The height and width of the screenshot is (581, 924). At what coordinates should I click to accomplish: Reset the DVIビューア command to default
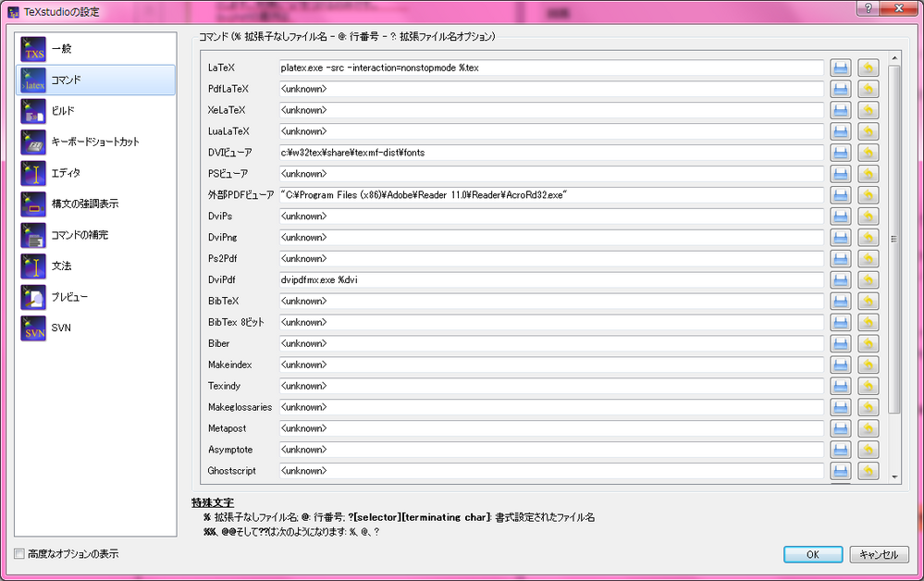[x=868, y=153]
